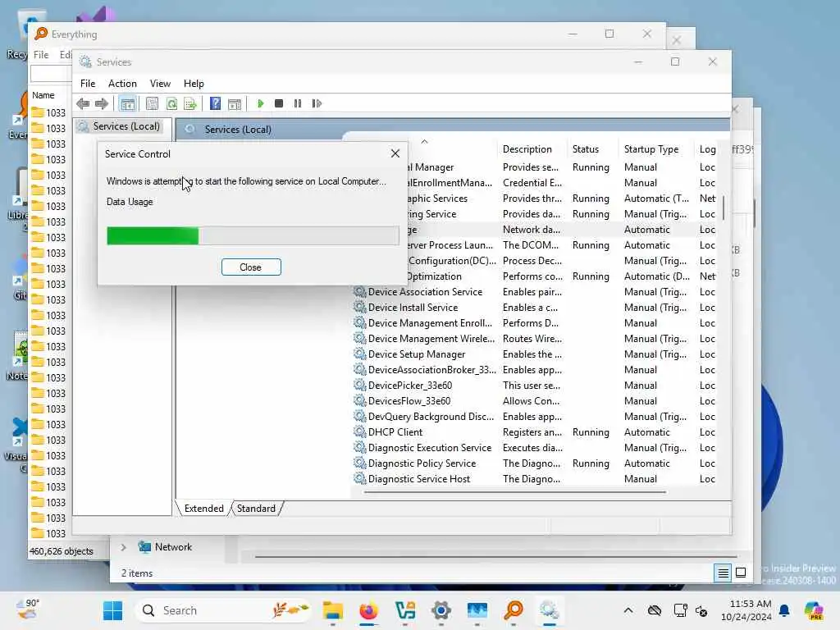Open the clock showing 11:53 AM
Viewport: 840px width, 630px height.
746,610
